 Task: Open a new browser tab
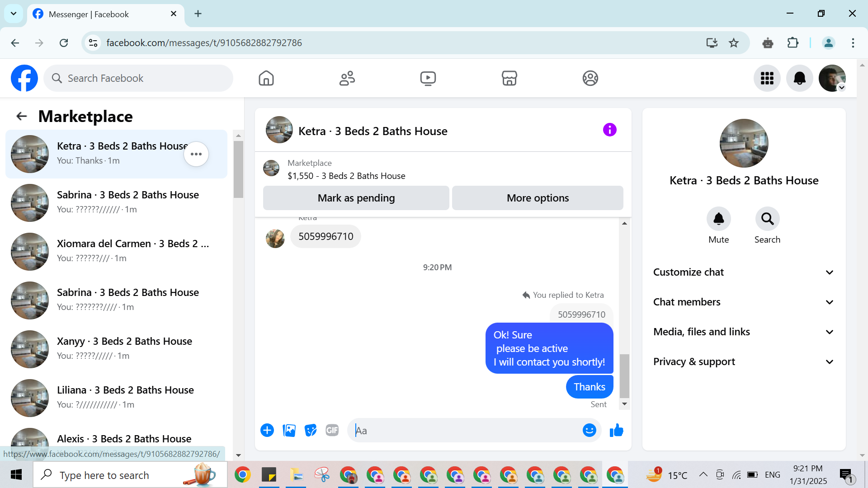[198, 14]
